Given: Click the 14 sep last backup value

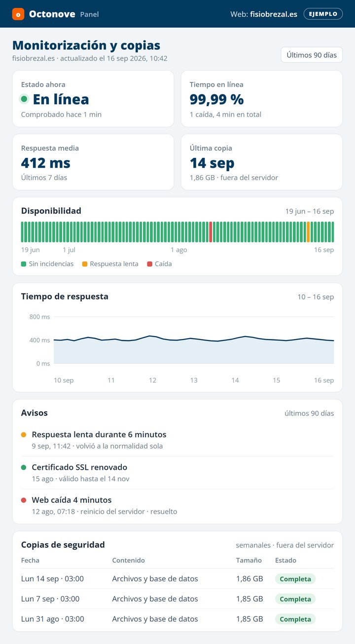Looking at the screenshot, I should pos(212,163).
